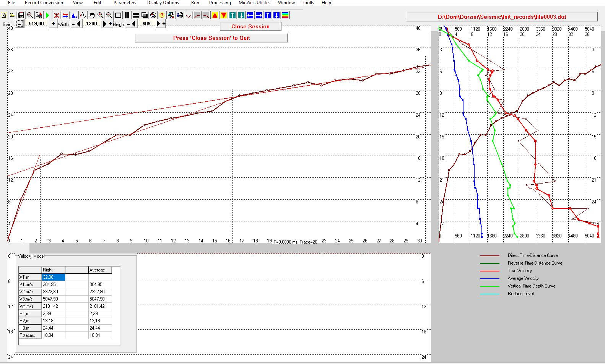
Task: Select the XT,m value cell 32,90
Action: click(53, 277)
